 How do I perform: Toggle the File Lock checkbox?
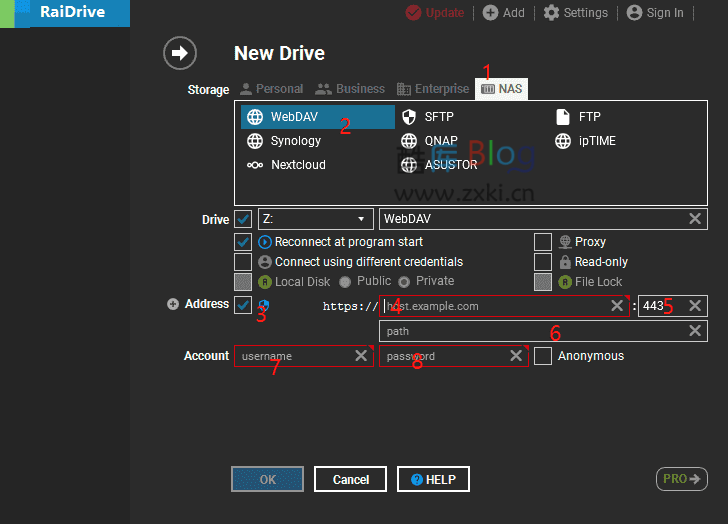[x=543, y=282]
